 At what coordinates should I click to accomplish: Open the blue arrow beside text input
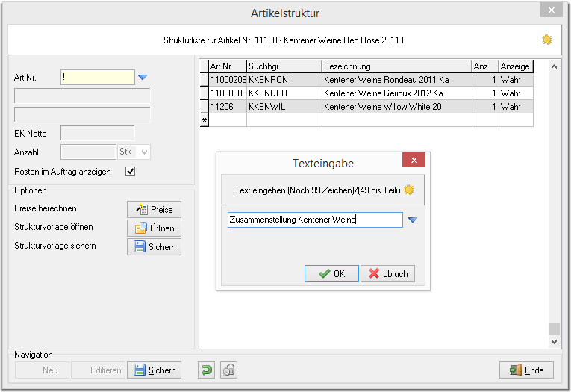412,220
